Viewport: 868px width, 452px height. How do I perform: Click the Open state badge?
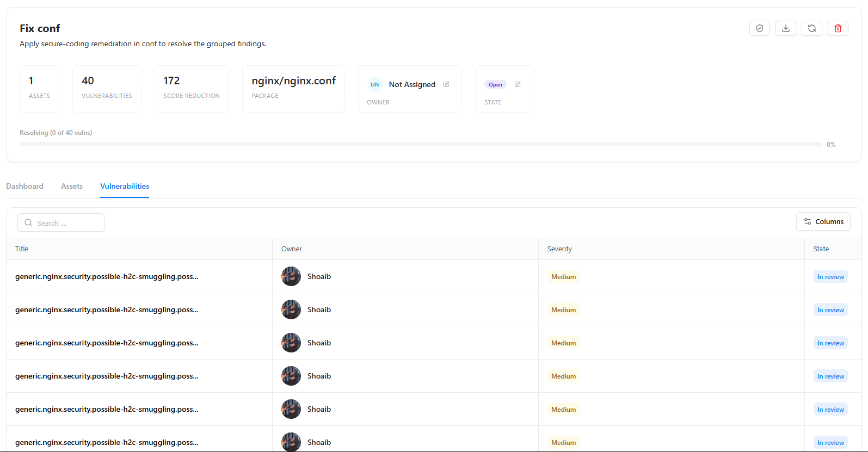tap(495, 84)
